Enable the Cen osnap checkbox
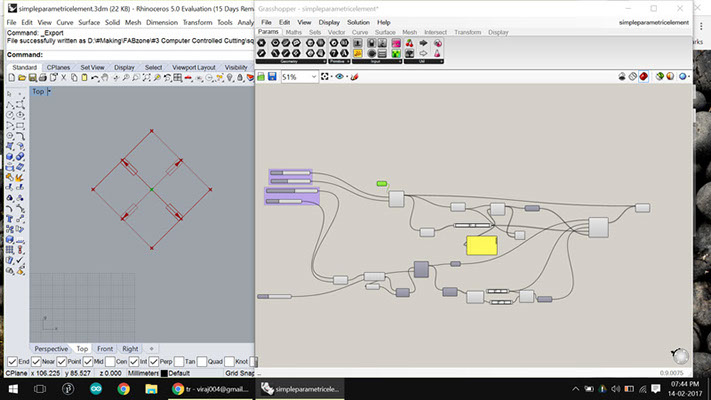The width and height of the screenshot is (711, 400). coord(110,361)
